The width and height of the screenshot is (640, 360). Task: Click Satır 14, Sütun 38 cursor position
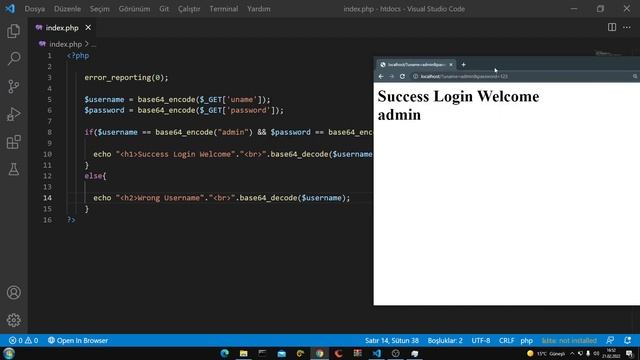(x=392, y=340)
